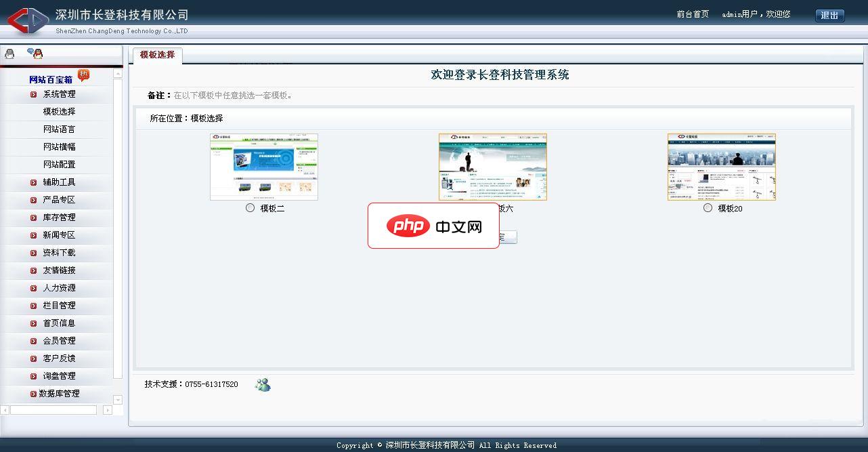Click the sidebar vertical scrollbar down arrow
This screenshot has height=452, width=868.
118,400
